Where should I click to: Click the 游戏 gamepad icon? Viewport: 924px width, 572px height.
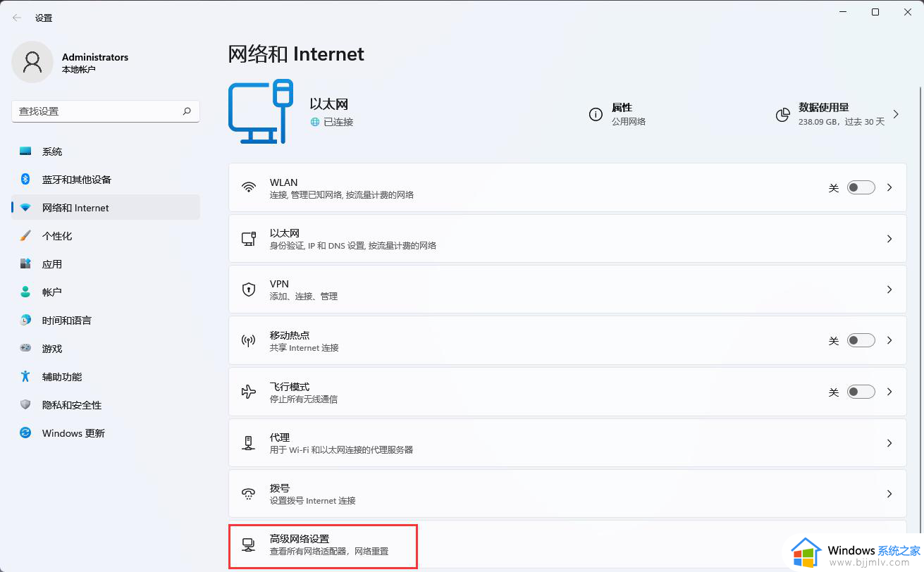pos(25,348)
